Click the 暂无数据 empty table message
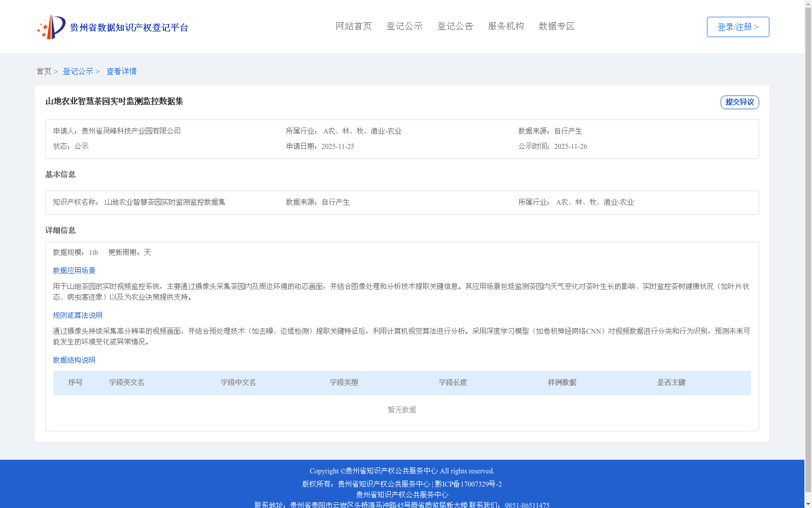The height and width of the screenshot is (508, 812). [x=402, y=410]
